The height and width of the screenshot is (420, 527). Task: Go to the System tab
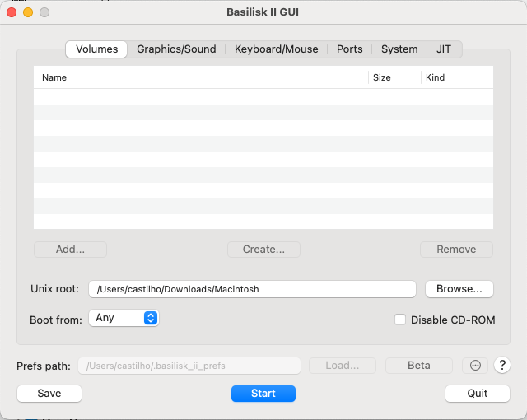tap(399, 49)
